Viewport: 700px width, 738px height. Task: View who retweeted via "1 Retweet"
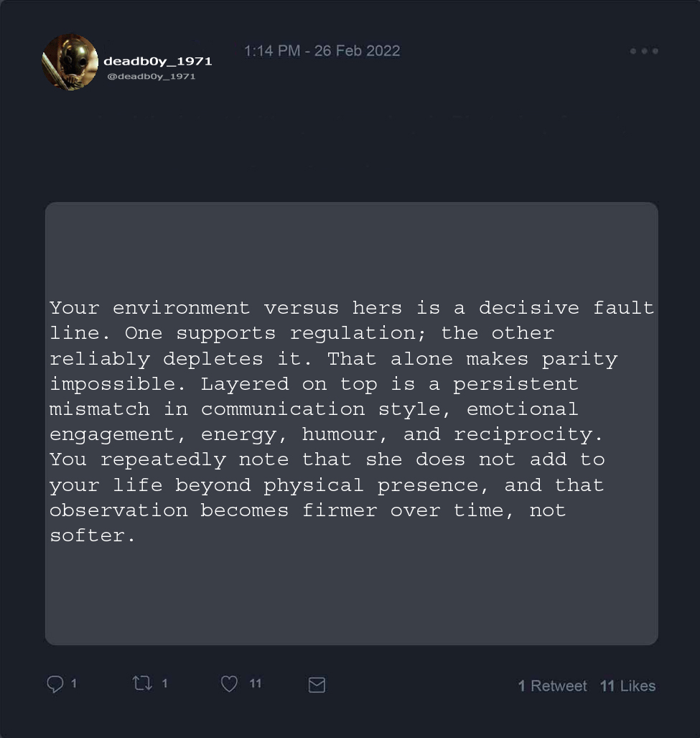tap(552, 686)
